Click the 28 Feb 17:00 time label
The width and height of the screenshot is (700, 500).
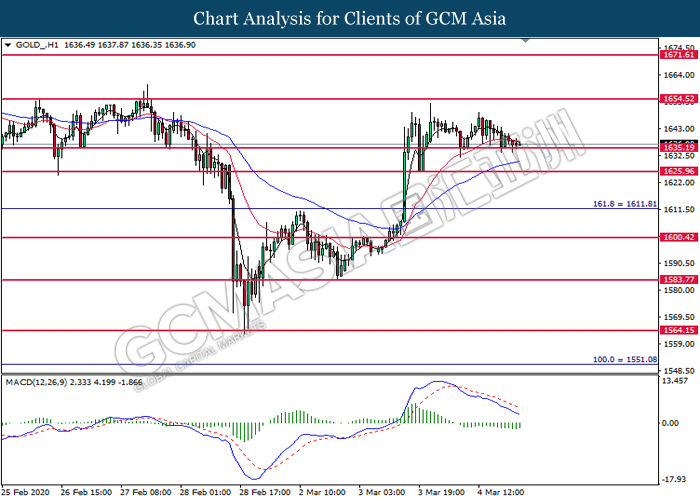coord(265,492)
